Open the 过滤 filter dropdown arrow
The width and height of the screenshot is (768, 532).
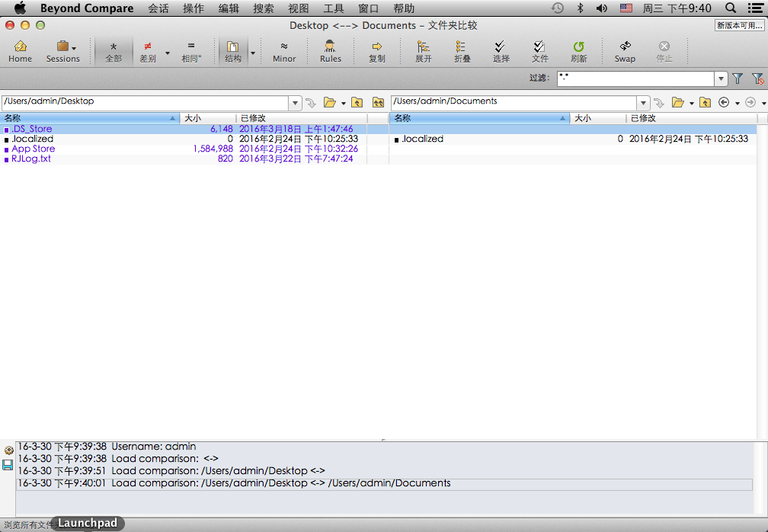tap(721, 79)
